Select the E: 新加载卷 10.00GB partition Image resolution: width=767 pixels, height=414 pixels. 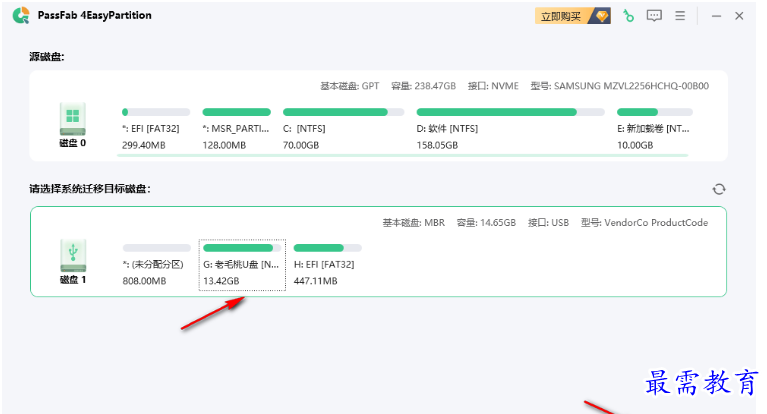pyautogui.click(x=654, y=129)
